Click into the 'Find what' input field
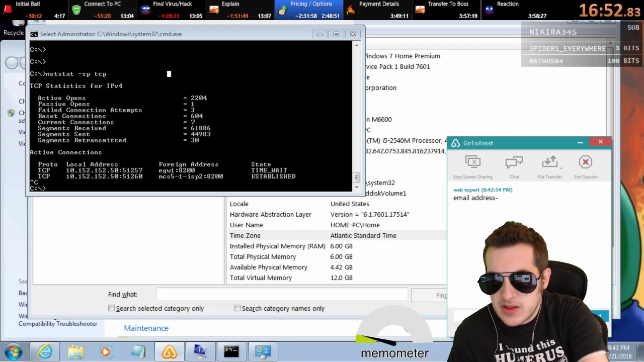This screenshot has height=362, width=644. coord(282,295)
